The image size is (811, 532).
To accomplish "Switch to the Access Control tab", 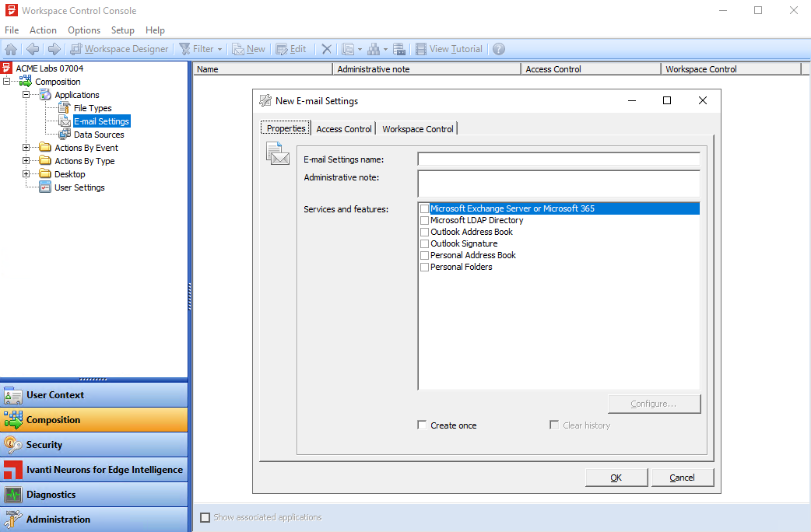I will [x=343, y=129].
